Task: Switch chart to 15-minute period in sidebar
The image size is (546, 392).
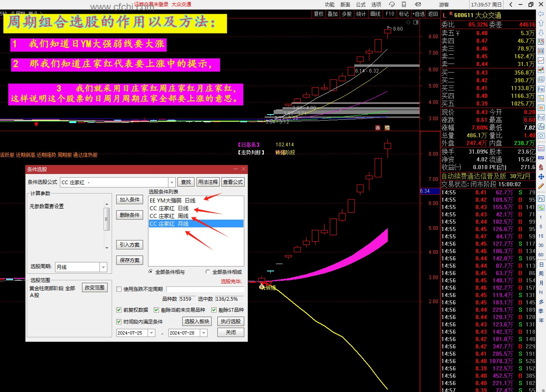Action: coord(541,236)
